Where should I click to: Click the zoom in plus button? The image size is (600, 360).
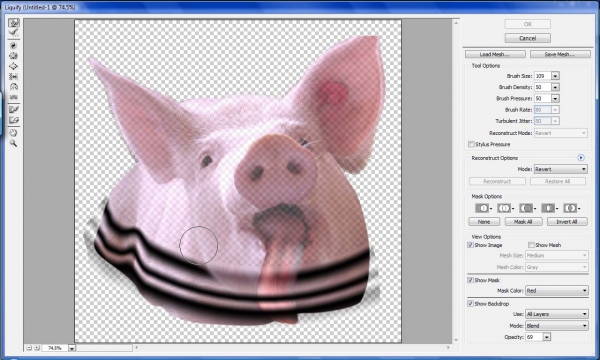[37, 348]
